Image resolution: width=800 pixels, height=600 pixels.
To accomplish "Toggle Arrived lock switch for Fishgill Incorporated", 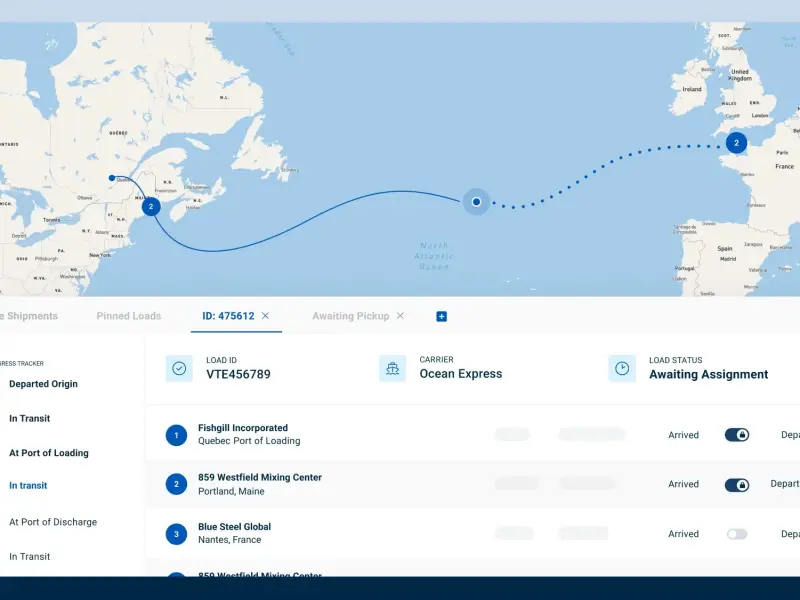I will pos(737,435).
